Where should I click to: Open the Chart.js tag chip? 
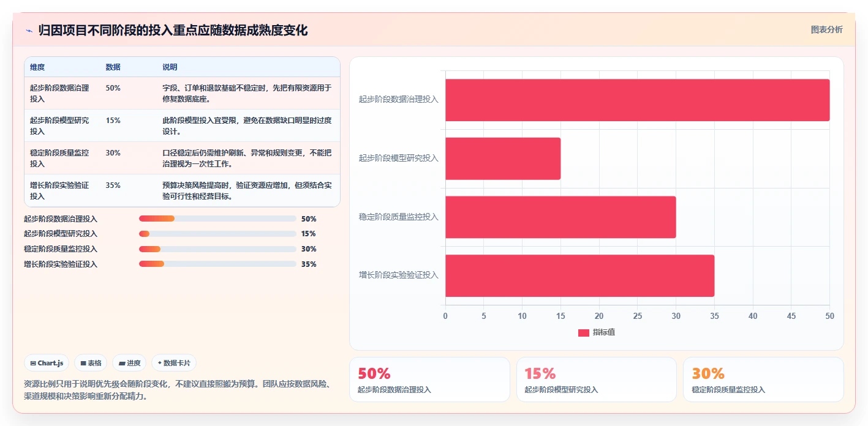pyautogui.click(x=47, y=363)
